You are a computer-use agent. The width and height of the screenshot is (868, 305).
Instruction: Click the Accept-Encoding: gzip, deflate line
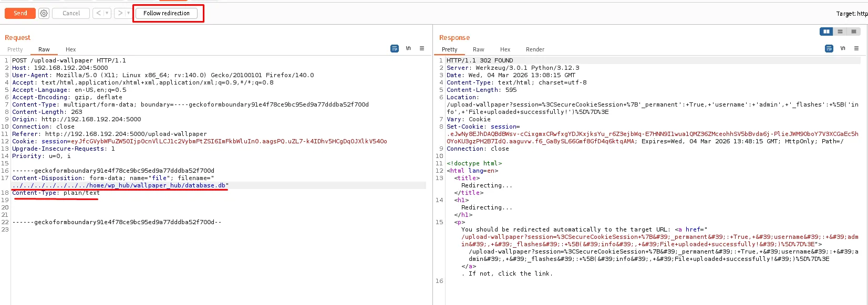(67, 97)
